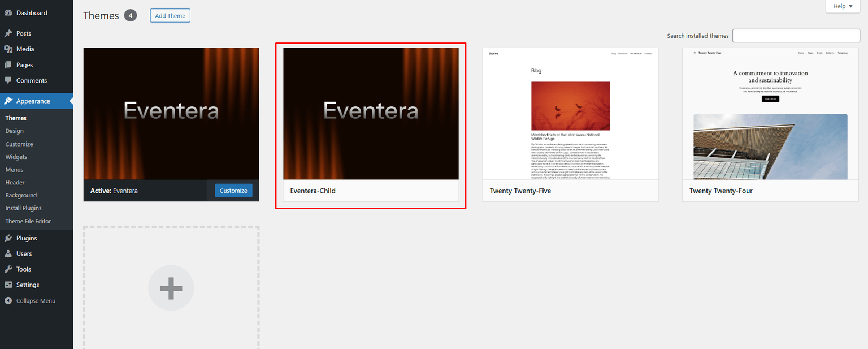Click the Twenty Twenty-Four theme name

[x=721, y=191]
